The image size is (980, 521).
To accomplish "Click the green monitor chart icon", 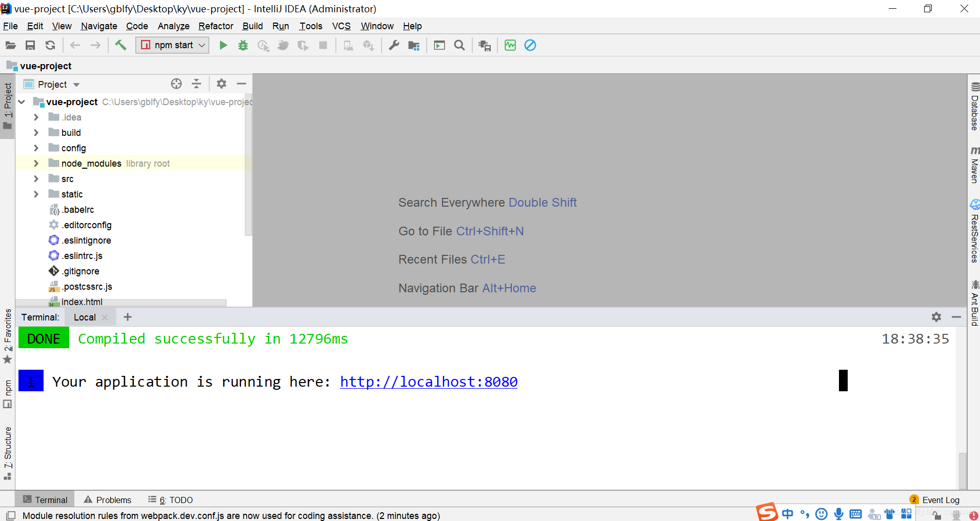I will coord(510,46).
